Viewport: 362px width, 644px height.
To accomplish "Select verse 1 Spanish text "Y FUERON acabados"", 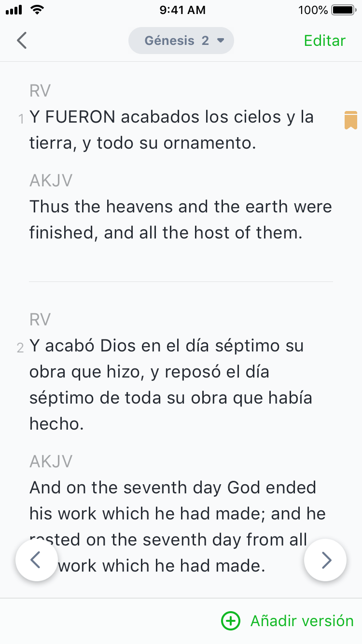I will pos(171,130).
